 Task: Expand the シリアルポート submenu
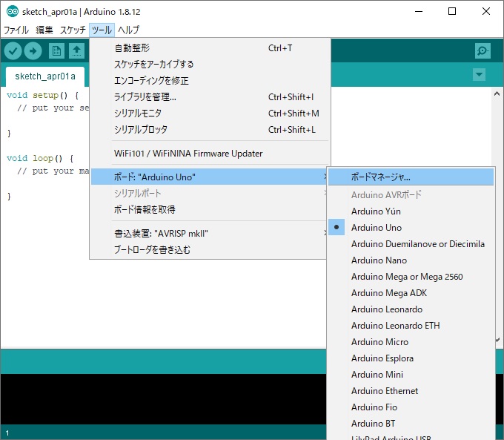point(209,193)
